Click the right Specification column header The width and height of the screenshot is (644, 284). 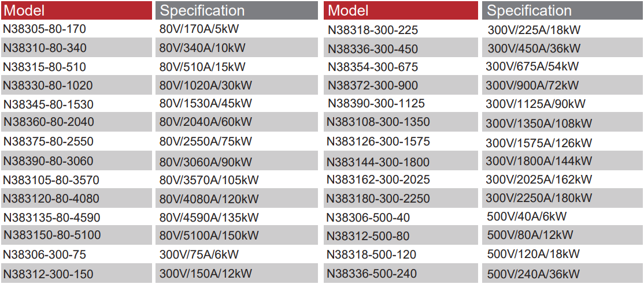[x=529, y=10]
